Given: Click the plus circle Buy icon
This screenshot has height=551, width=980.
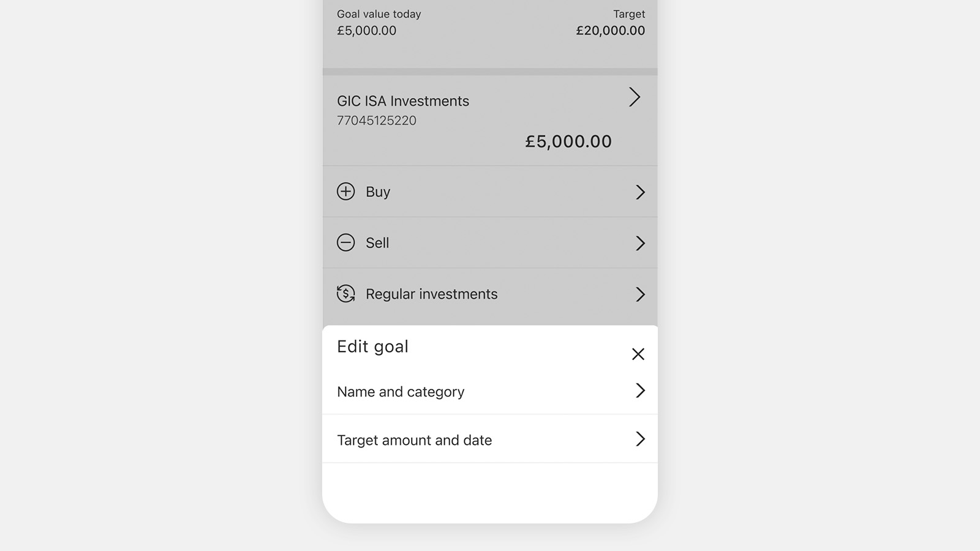Looking at the screenshot, I should 345,192.
